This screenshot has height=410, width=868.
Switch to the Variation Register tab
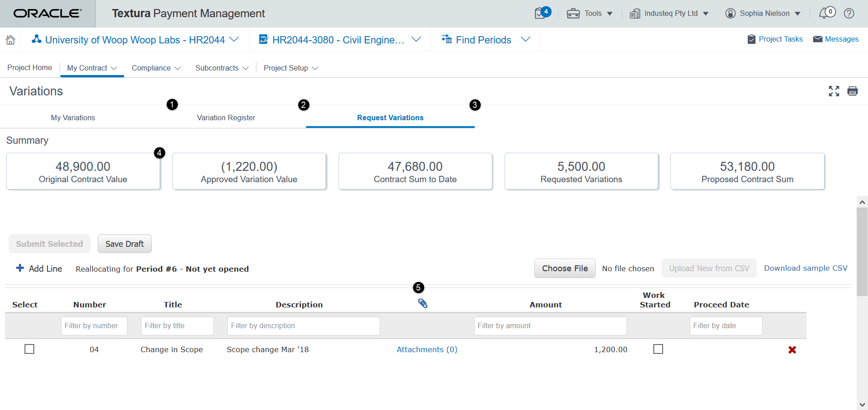[x=226, y=118]
